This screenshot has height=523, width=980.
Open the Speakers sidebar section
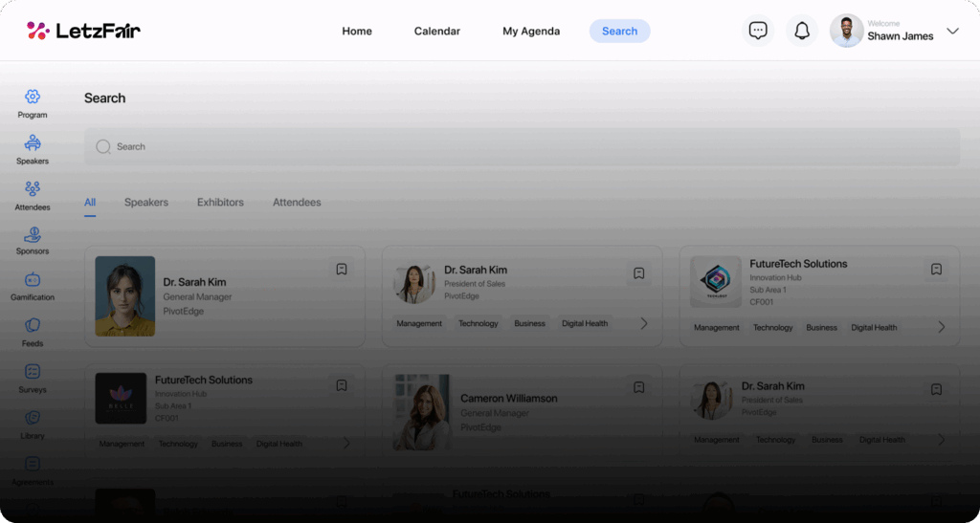[33, 149]
